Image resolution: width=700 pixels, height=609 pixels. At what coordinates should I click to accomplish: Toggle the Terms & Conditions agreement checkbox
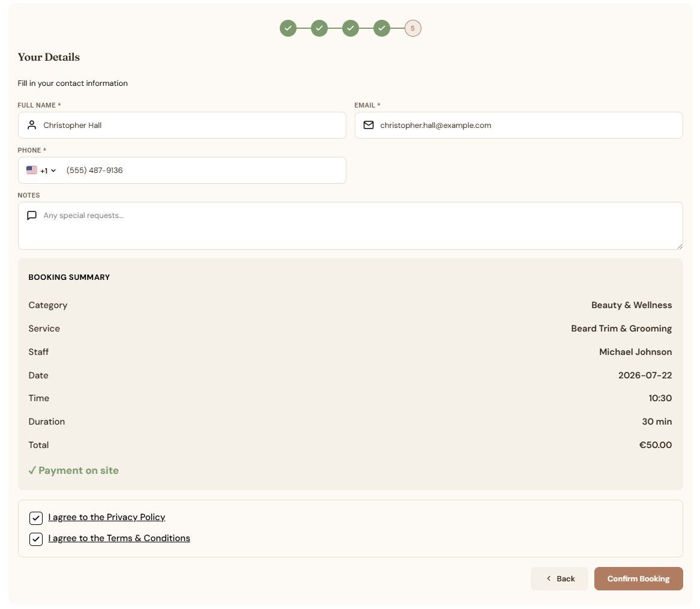coord(35,539)
